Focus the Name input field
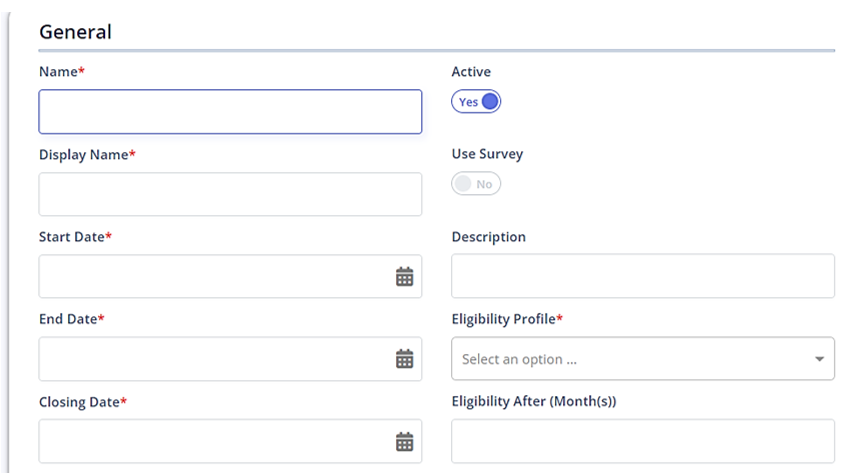 click(230, 112)
